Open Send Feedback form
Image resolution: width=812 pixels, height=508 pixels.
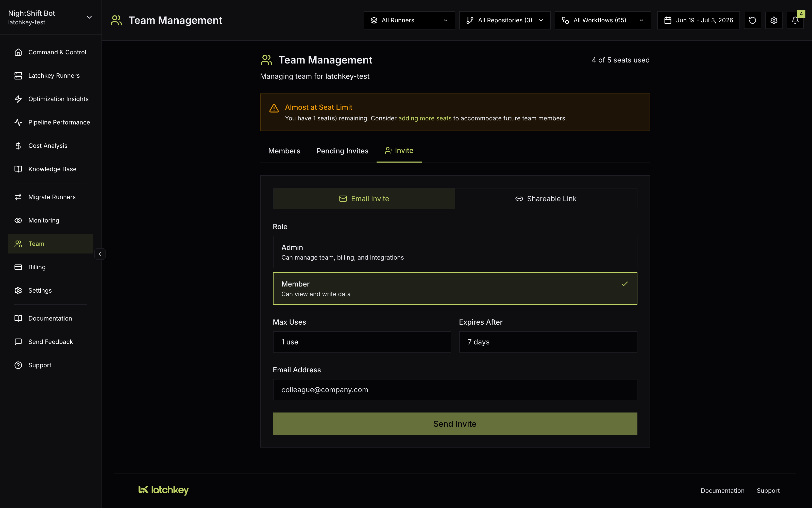point(51,342)
